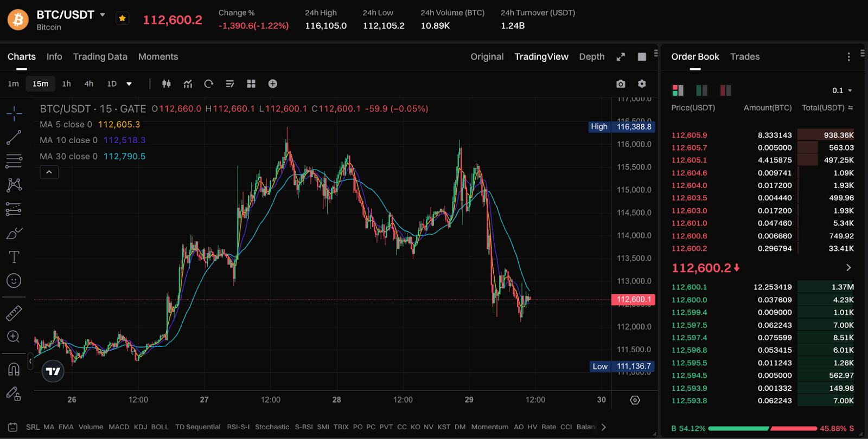This screenshot has height=439, width=868.
Task: Expand chart to fullscreen
Action: pyautogui.click(x=621, y=57)
